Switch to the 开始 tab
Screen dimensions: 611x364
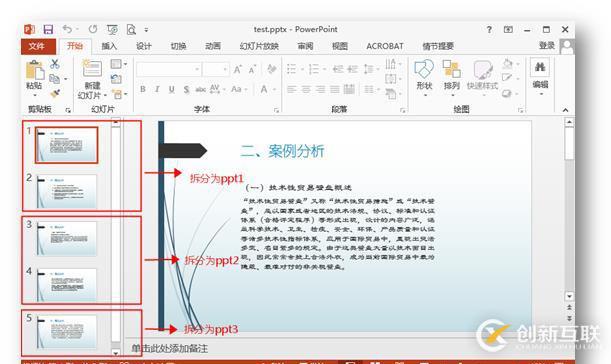tap(74, 46)
